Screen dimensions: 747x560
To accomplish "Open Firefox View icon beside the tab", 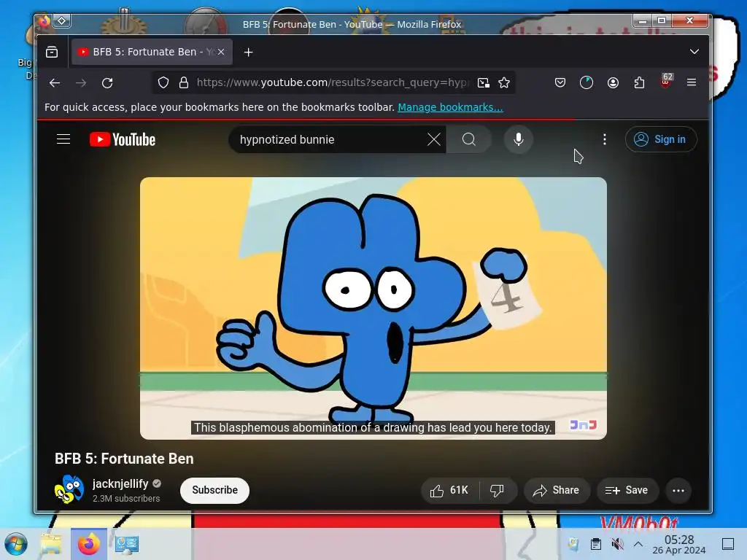I will coord(52,52).
